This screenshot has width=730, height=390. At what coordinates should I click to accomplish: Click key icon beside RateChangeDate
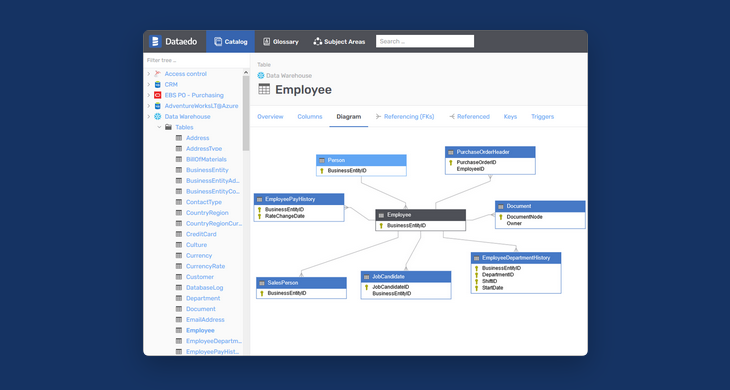click(x=259, y=216)
